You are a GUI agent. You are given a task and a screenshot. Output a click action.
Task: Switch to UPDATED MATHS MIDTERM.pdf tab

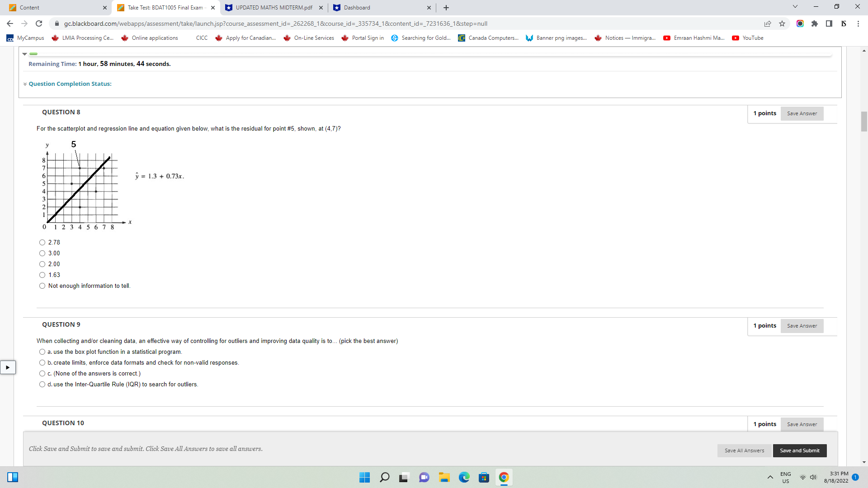tap(274, 8)
